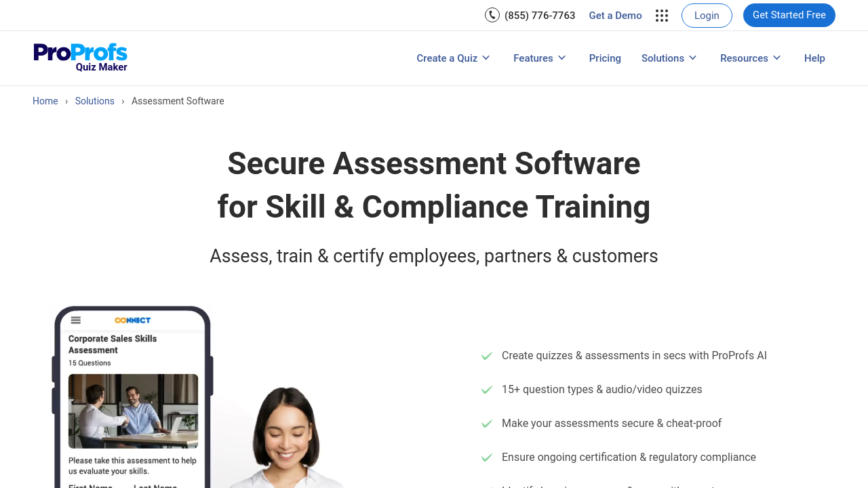Click the Connect logo in phone mockup
Screen dimensions: 868x488
click(132, 320)
